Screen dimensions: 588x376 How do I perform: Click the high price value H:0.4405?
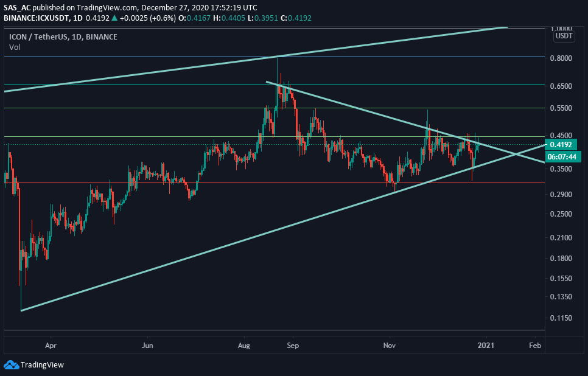tap(229, 18)
